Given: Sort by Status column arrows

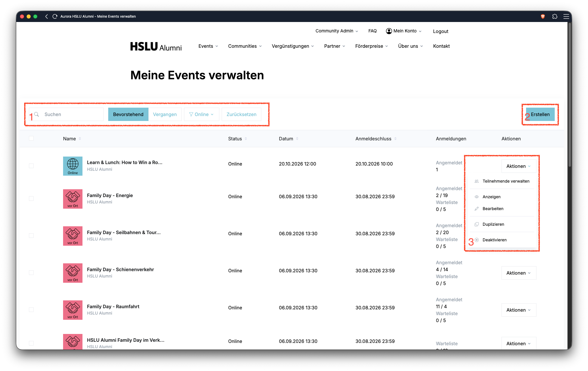Looking at the screenshot, I should (246, 139).
